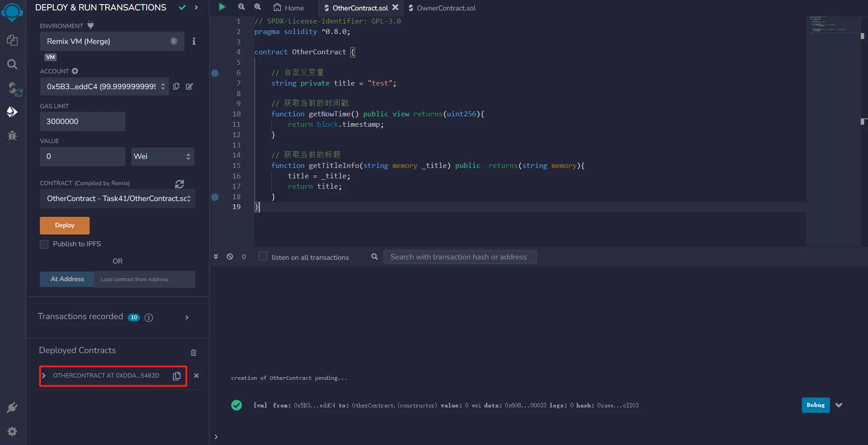Expand the Transactions recorded section
This screenshot has height=445, width=868.
point(187,318)
